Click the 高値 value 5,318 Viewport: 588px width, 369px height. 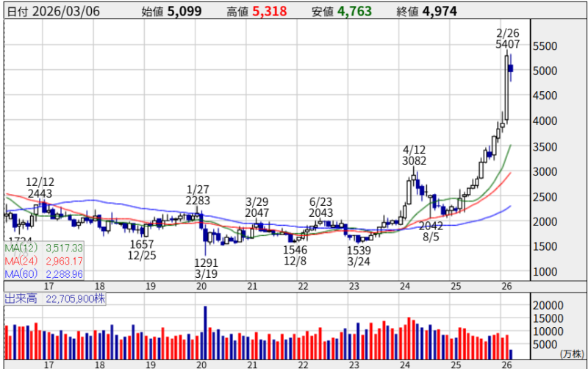(266, 11)
